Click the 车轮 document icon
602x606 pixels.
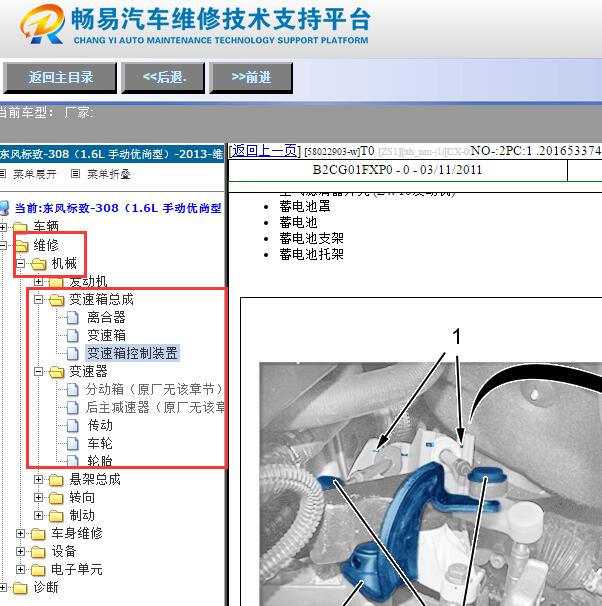pyautogui.click(x=73, y=443)
